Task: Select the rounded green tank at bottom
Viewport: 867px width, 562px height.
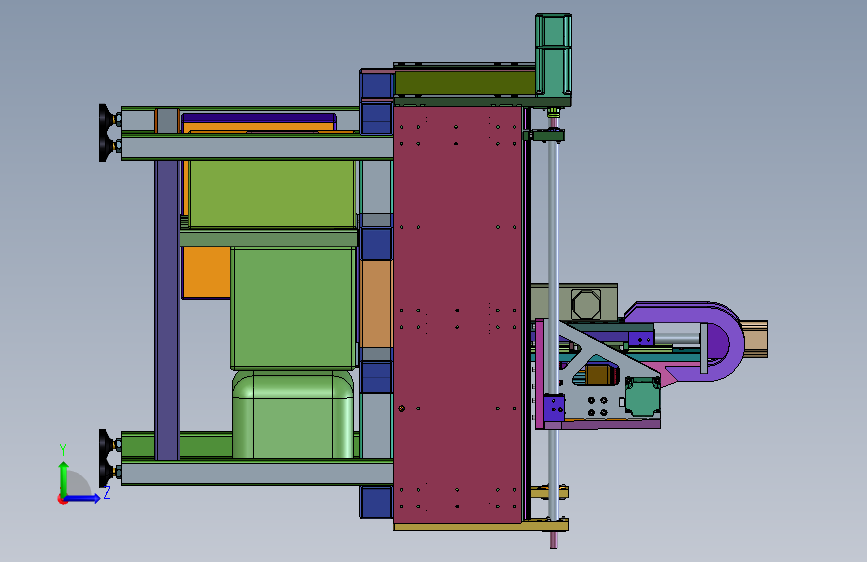Action: 293,415
